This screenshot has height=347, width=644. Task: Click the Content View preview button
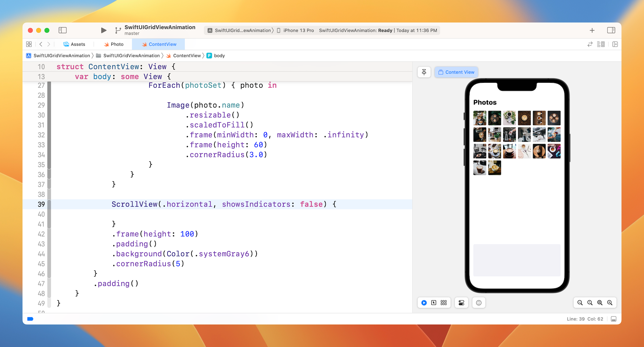[x=456, y=72]
